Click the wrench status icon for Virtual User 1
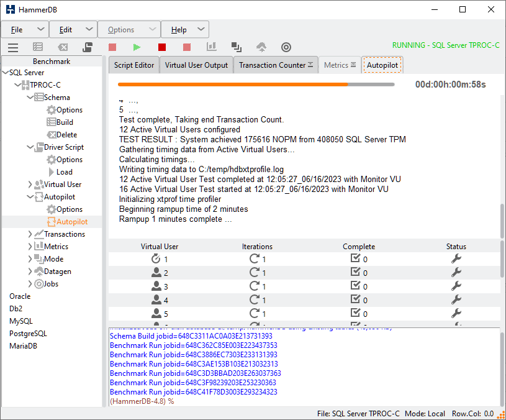506x420 pixels. pos(456,258)
